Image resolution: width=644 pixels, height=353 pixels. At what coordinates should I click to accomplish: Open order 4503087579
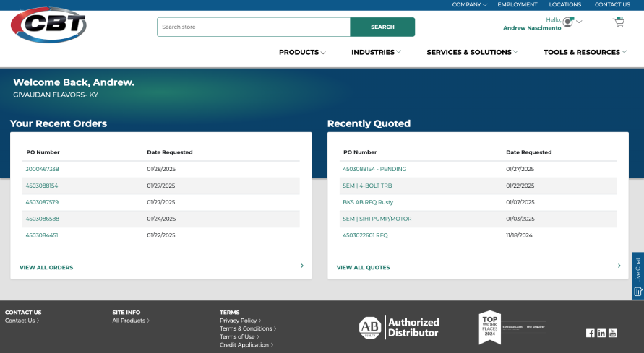(x=42, y=202)
